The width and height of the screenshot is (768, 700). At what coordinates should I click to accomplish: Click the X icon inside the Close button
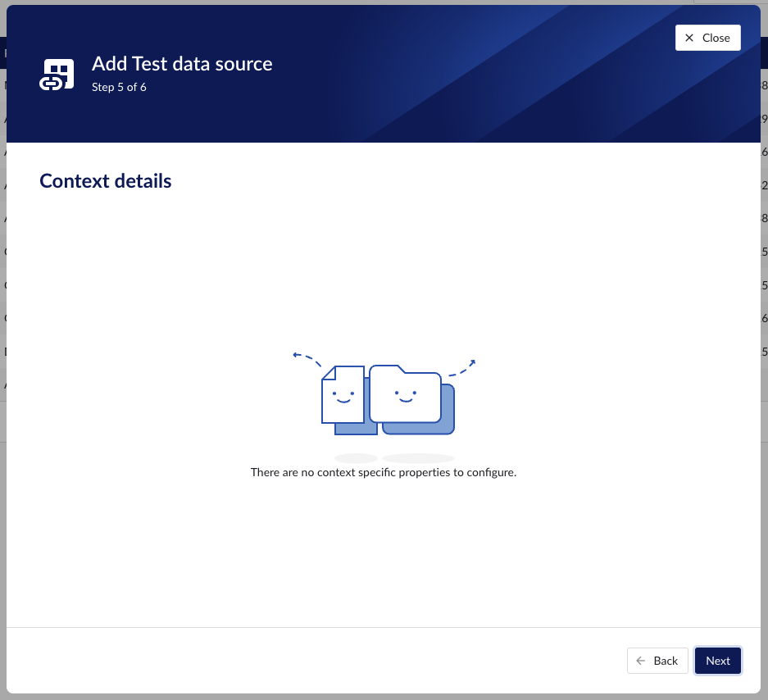(688, 37)
